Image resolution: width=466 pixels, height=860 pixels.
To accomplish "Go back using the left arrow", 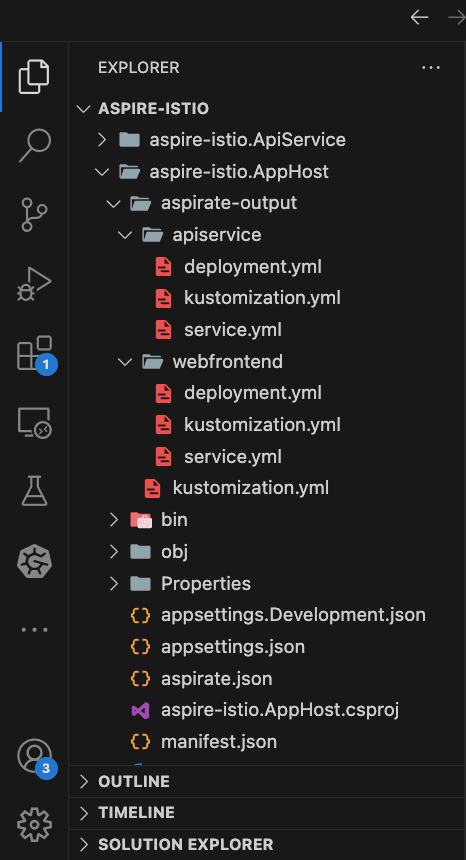I will pyautogui.click(x=419, y=18).
